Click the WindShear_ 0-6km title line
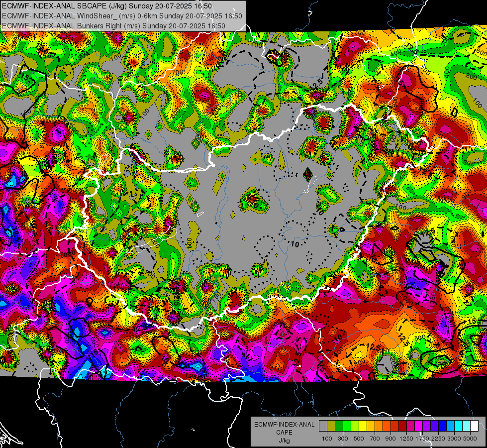The height and width of the screenshot is (448, 487). 122,16
